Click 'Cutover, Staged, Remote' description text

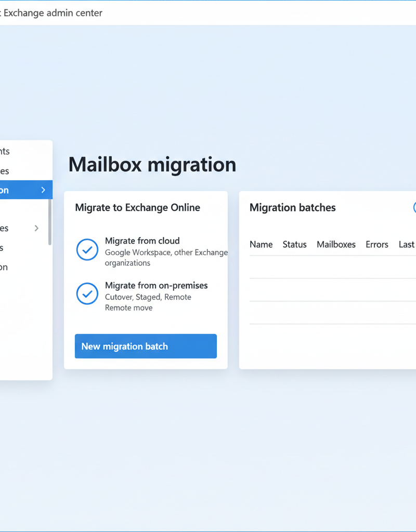point(148,297)
